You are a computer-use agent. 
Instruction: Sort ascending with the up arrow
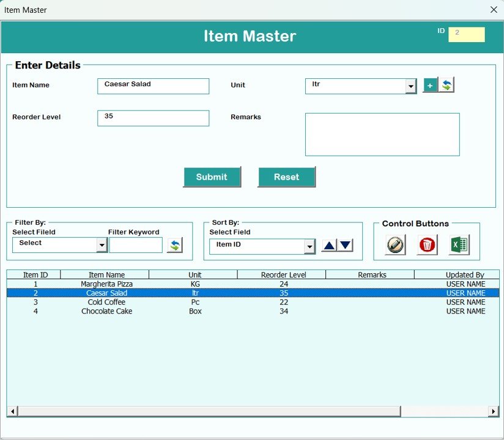tap(329, 246)
